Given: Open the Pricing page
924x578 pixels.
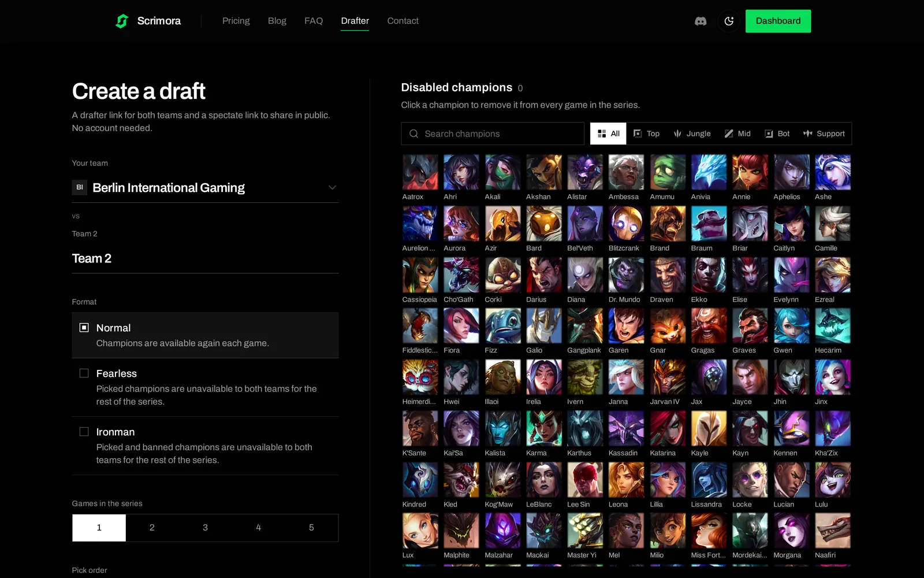Looking at the screenshot, I should [236, 21].
